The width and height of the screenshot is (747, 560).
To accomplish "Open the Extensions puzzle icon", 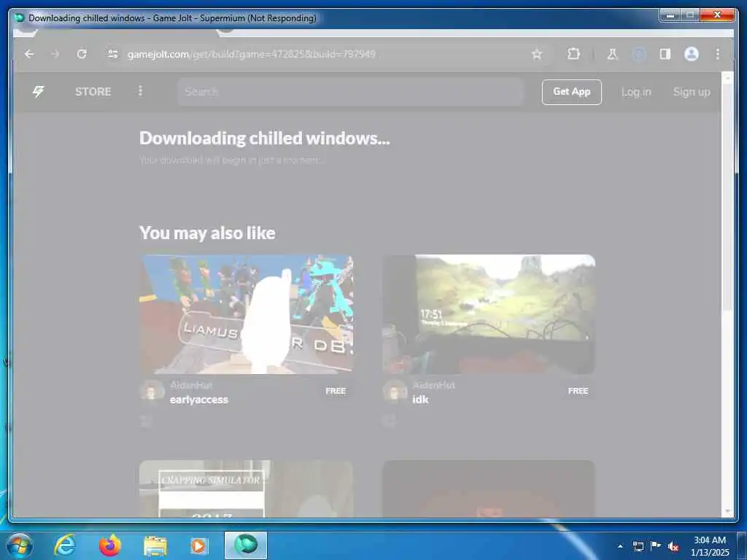I will 573,54.
